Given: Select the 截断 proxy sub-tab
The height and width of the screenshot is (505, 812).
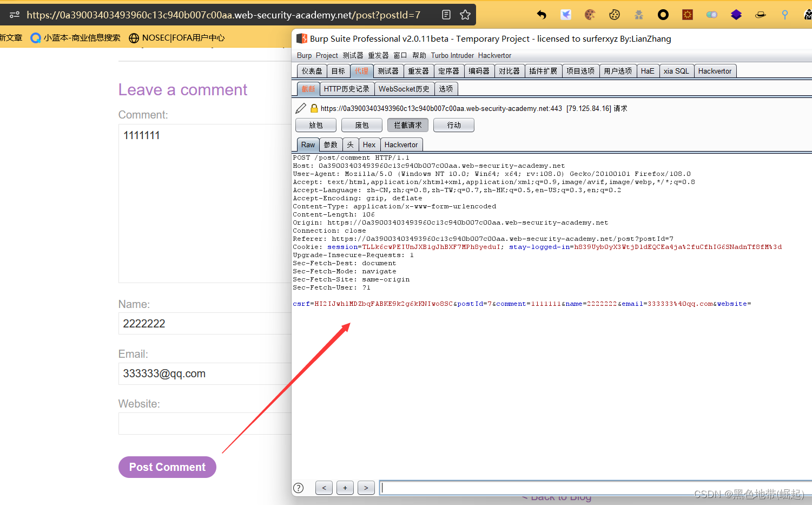Looking at the screenshot, I should 308,89.
